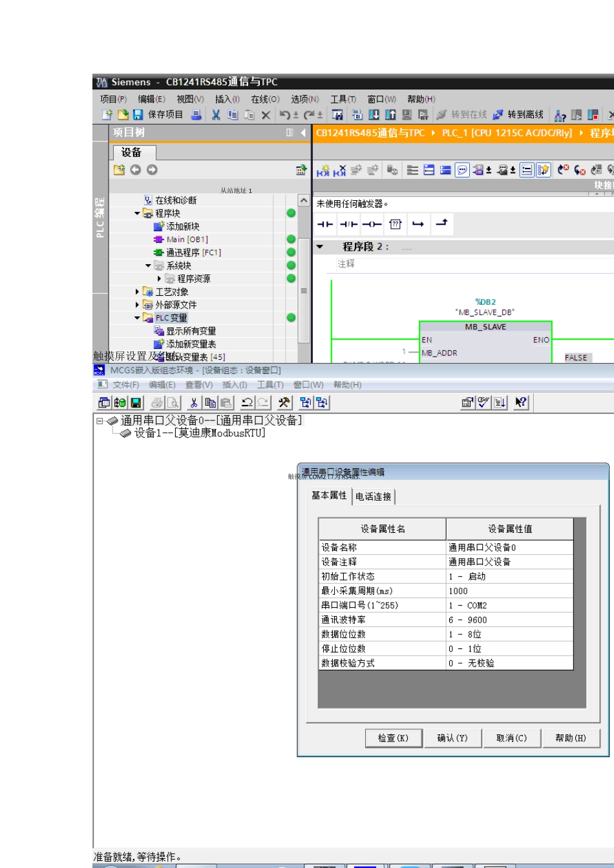Click PLC_1 [CPU 1215C AC/DC/Rly] breadcrumb

pos(507,133)
